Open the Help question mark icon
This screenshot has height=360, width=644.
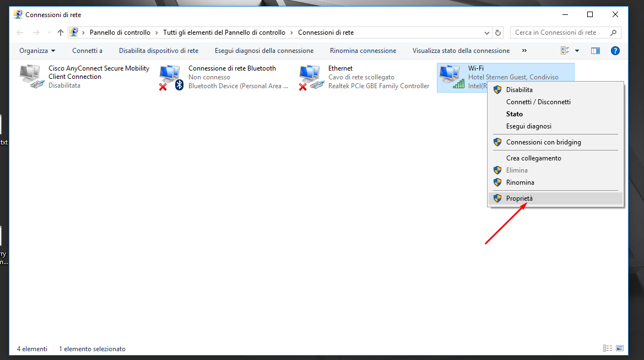pyautogui.click(x=615, y=51)
